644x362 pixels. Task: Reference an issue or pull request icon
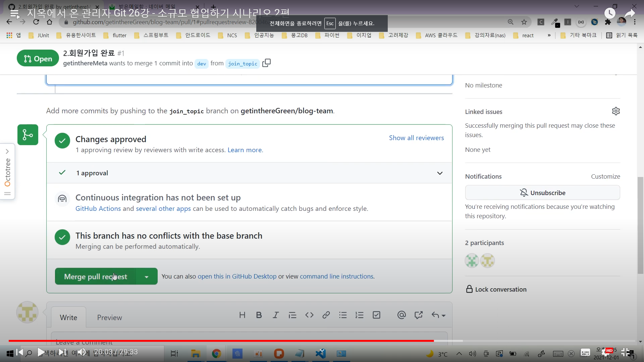(x=418, y=315)
